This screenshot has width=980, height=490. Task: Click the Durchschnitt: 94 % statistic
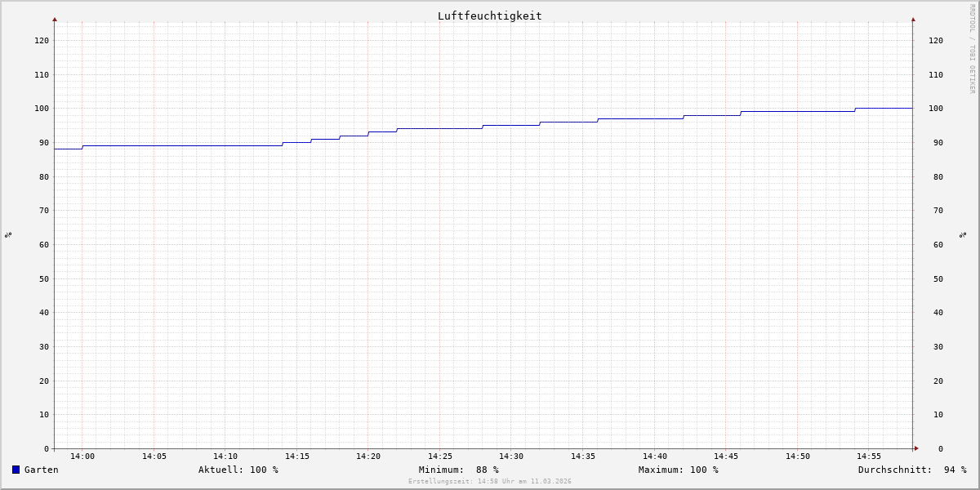(911, 470)
